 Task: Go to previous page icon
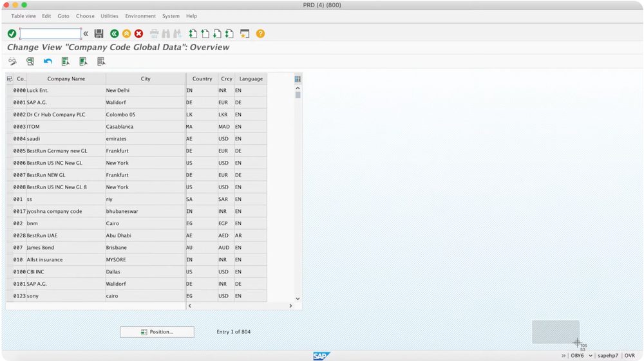(205, 33)
